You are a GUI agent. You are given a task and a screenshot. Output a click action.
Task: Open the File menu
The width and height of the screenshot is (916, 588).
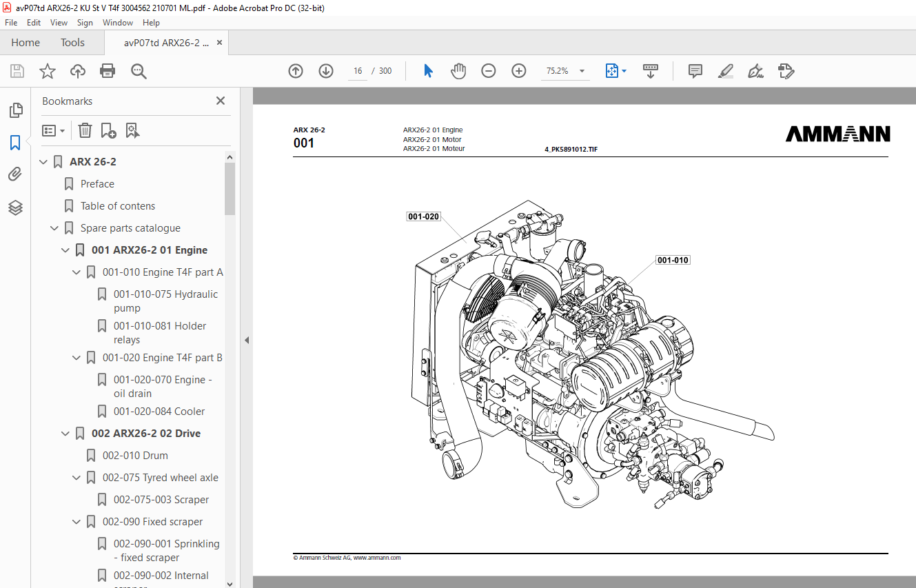click(x=11, y=23)
